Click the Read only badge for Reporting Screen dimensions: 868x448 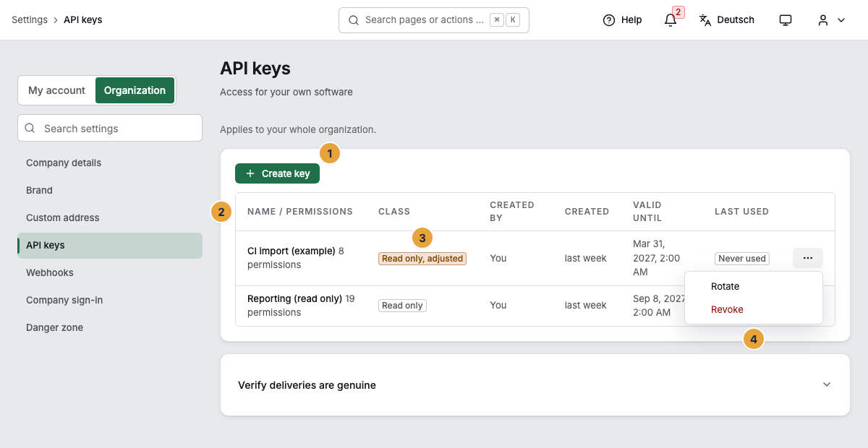pos(402,306)
